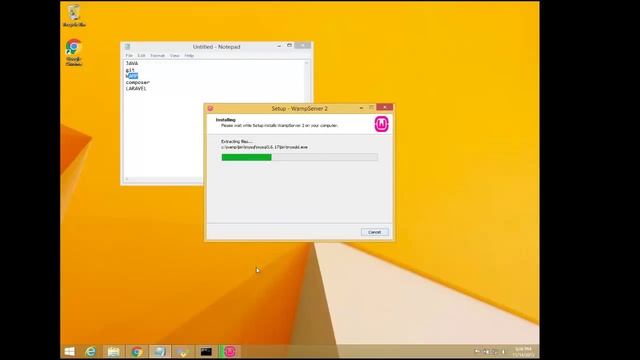Click the taskbar icon between Notepad and Command Prompt
The height and width of the screenshot is (360, 640).
tap(182, 351)
